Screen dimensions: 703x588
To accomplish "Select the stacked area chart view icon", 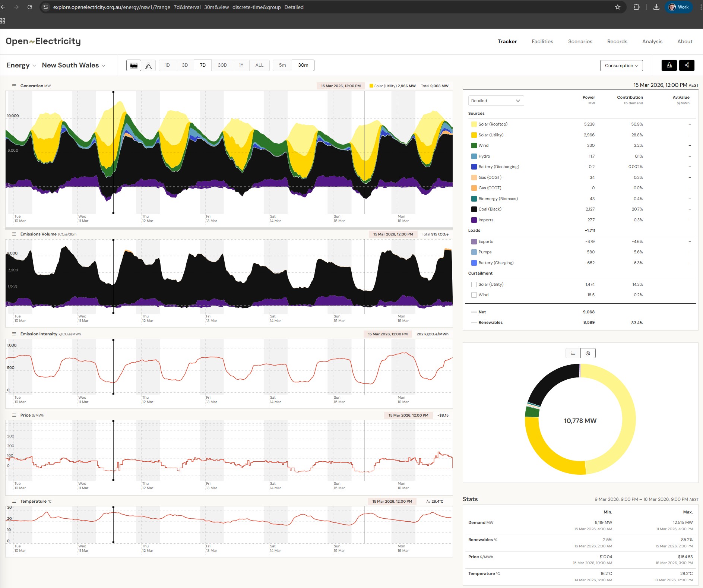I will pyautogui.click(x=134, y=66).
